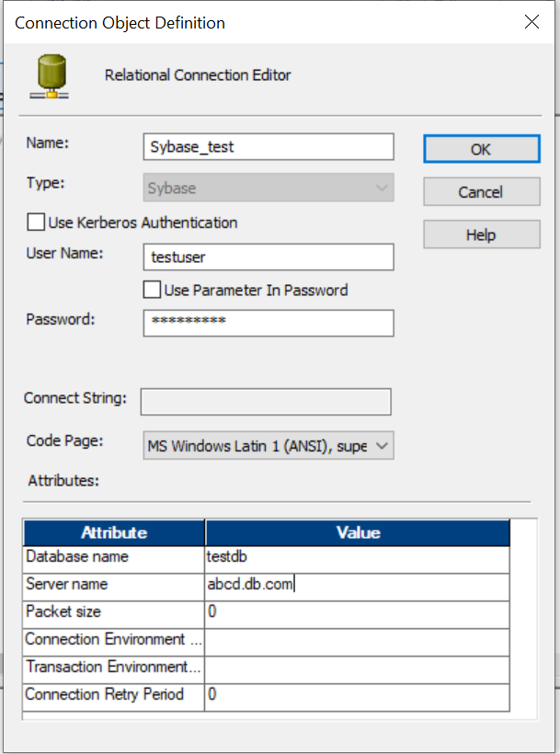This screenshot has width=560, height=754.
Task: Select the Connection Retry Period value
Action: click(357, 697)
